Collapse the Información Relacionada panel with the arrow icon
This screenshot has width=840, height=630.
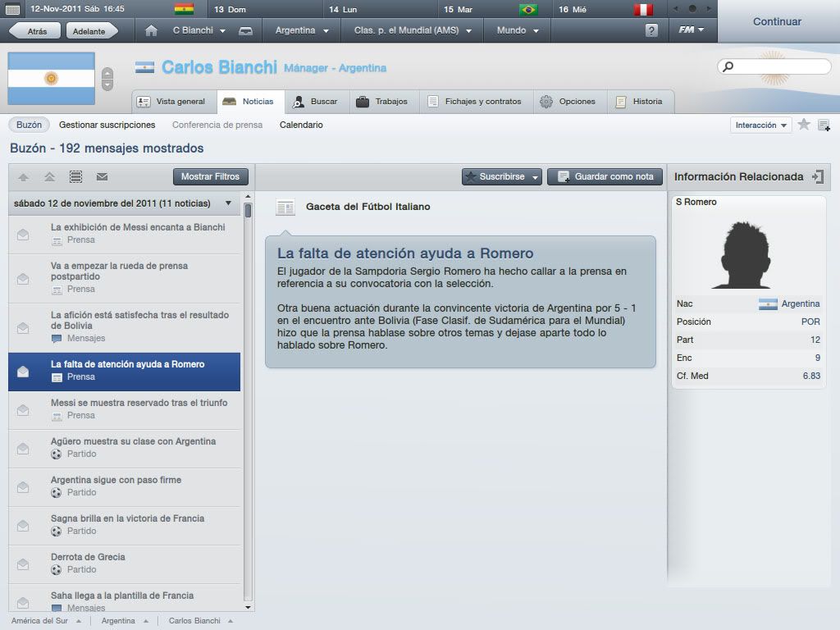click(x=818, y=177)
